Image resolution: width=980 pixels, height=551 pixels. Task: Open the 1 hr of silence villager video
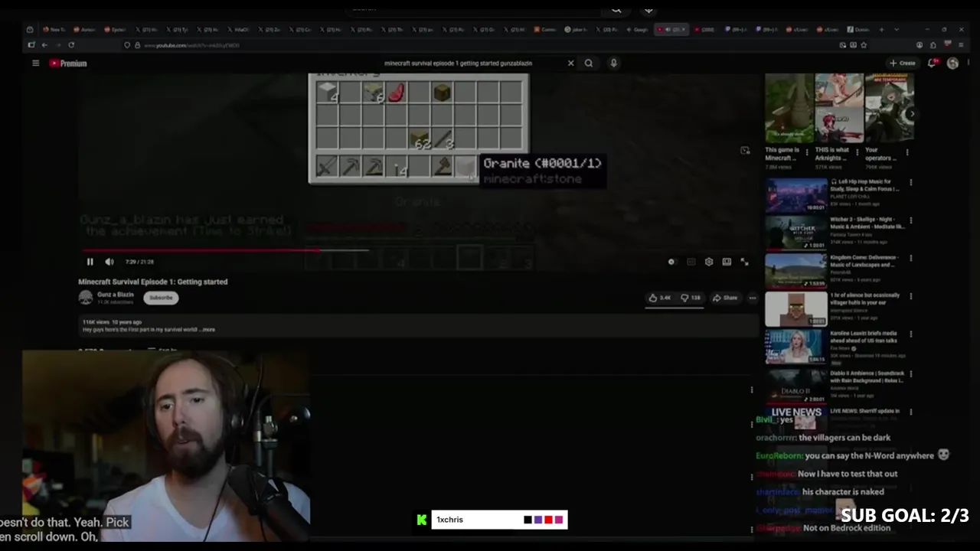point(796,309)
